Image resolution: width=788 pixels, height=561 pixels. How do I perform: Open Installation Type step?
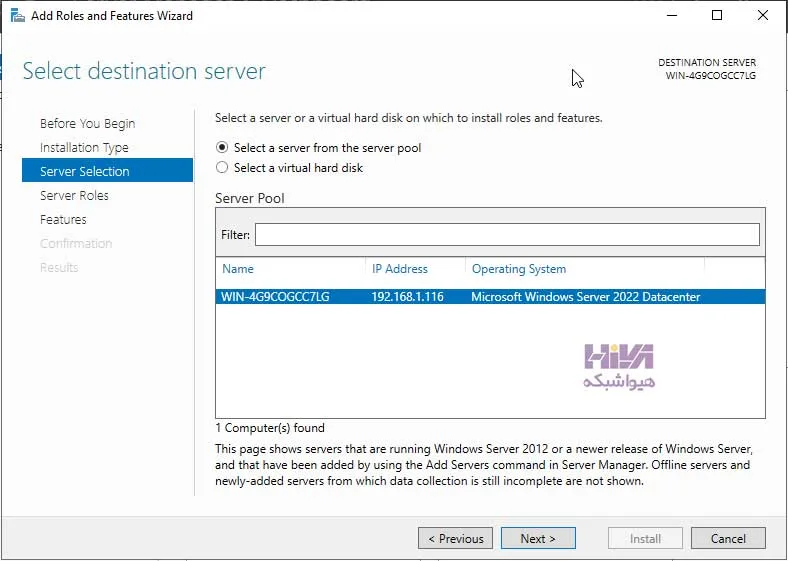tap(84, 147)
